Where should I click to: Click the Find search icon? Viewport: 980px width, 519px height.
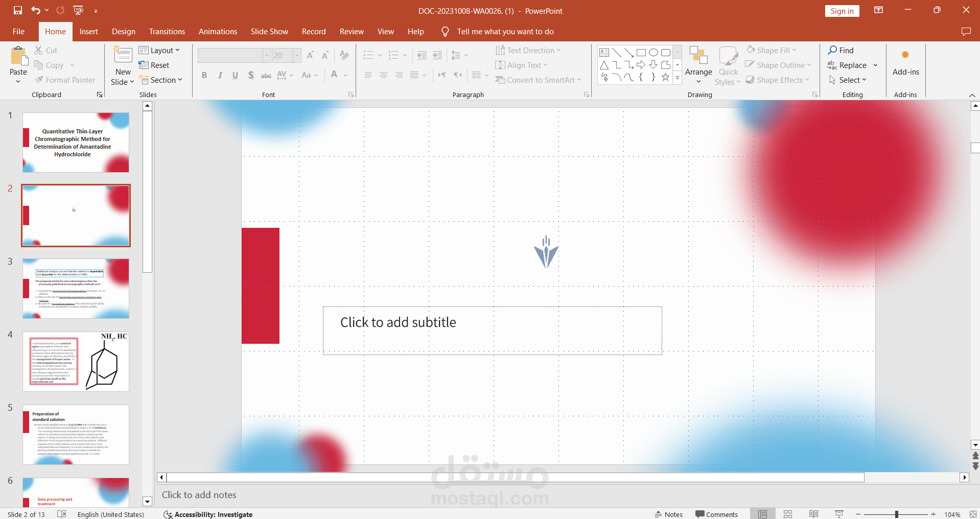tap(841, 50)
